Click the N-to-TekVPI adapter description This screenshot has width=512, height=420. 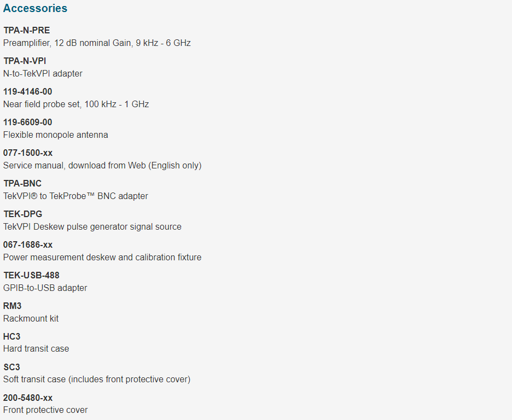[43, 74]
